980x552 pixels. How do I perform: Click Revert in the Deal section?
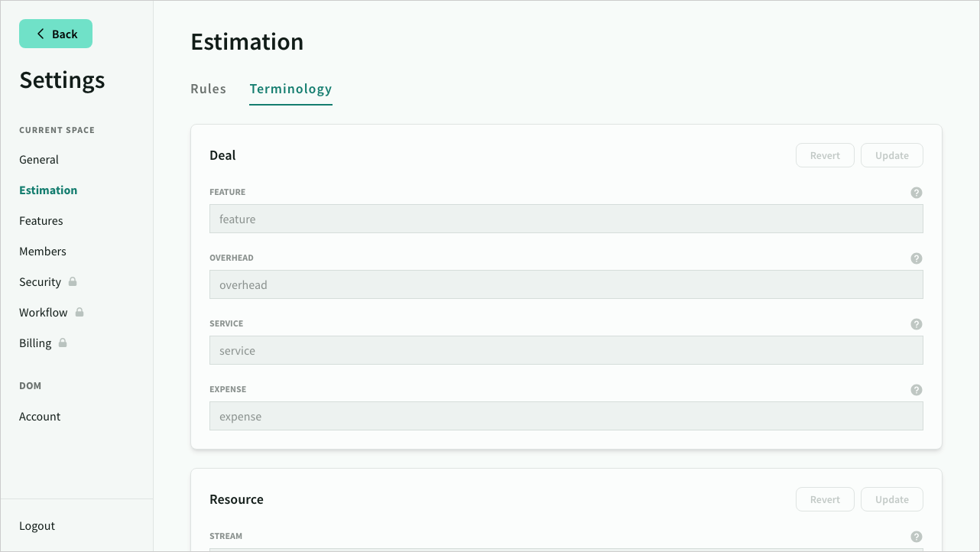[825, 155]
